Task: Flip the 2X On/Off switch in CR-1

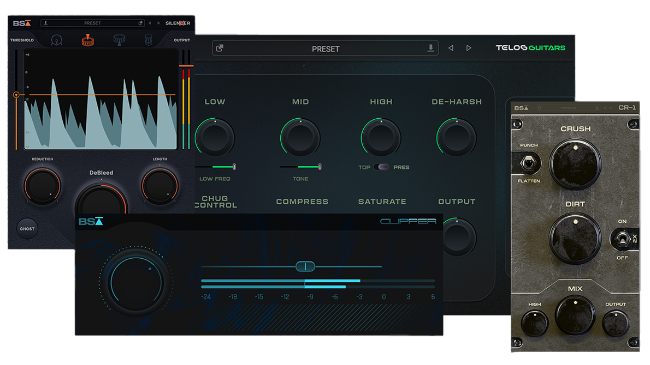Action: pos(622,239)
